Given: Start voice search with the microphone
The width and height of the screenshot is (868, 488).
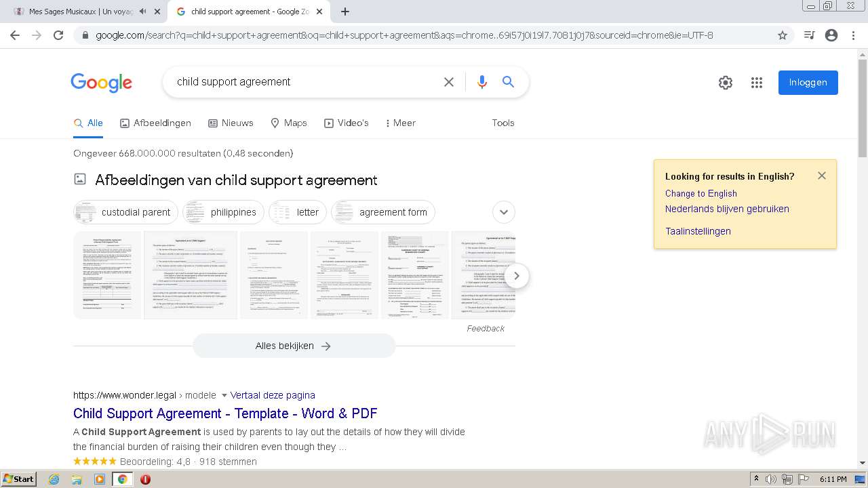Looking at the screenshot, I should 482,82.
